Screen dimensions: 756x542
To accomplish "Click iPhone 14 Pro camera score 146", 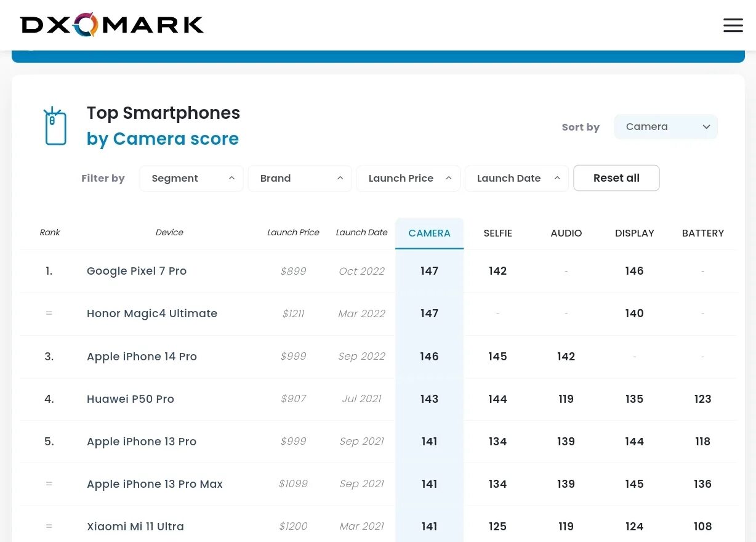I will click(429, 357).
